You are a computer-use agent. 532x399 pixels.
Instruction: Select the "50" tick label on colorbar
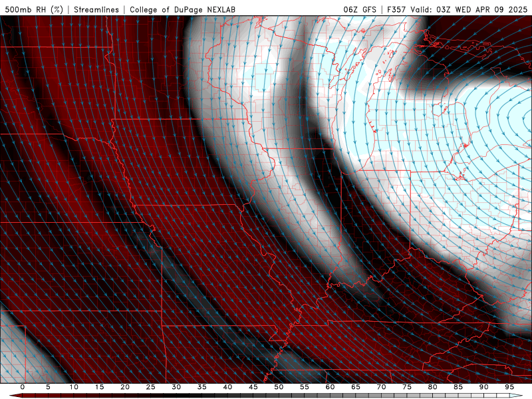(x=279, y=387)
